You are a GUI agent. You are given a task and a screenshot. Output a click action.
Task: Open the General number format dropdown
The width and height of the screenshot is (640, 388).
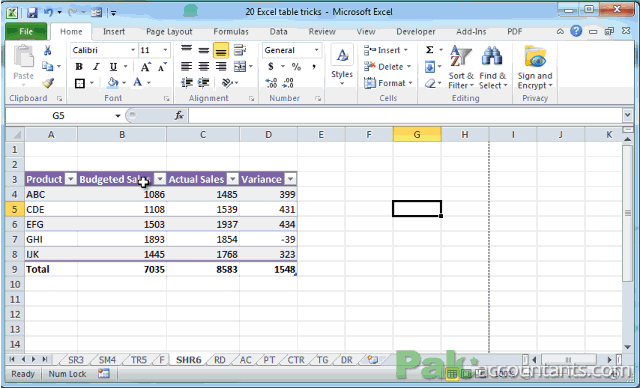pyautogui.click(x=317, y=50)
